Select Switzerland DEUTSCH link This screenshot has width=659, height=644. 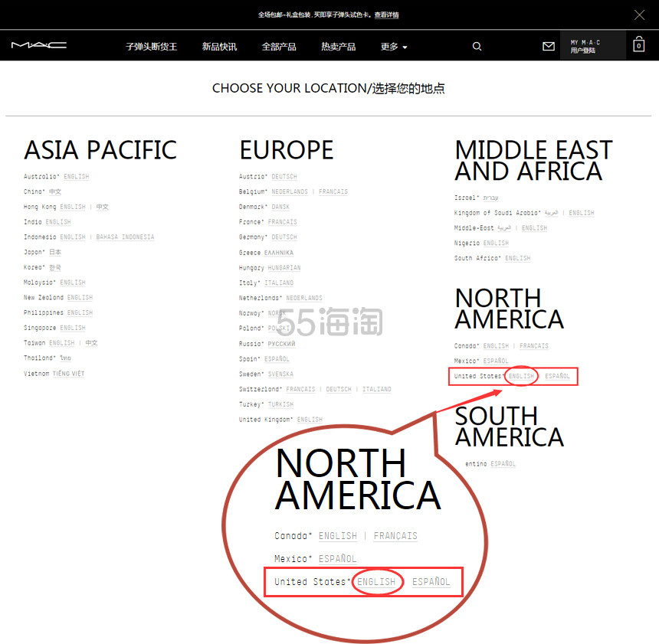339,389
